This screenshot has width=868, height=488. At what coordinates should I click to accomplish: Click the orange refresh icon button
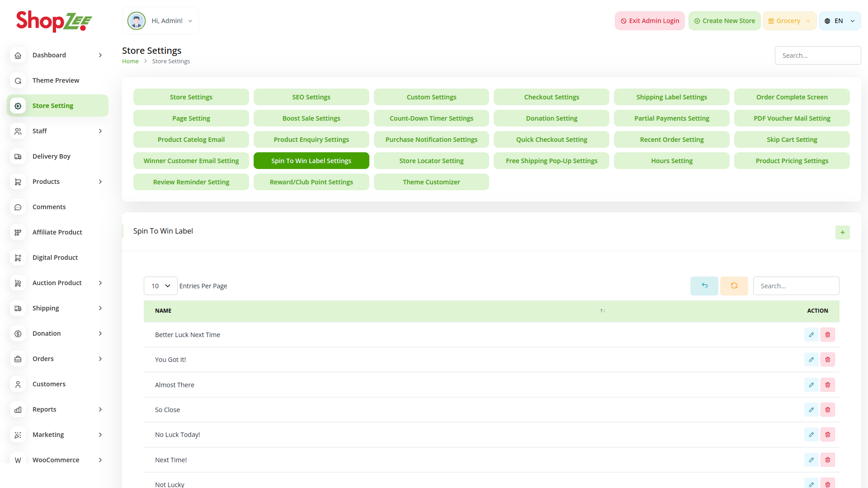pos(734,286)
